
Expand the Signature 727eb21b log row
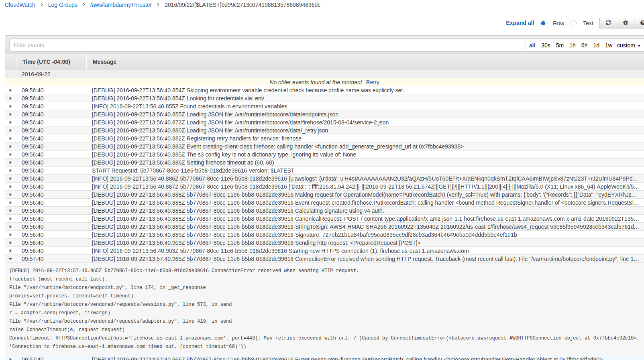click(10, 235)
